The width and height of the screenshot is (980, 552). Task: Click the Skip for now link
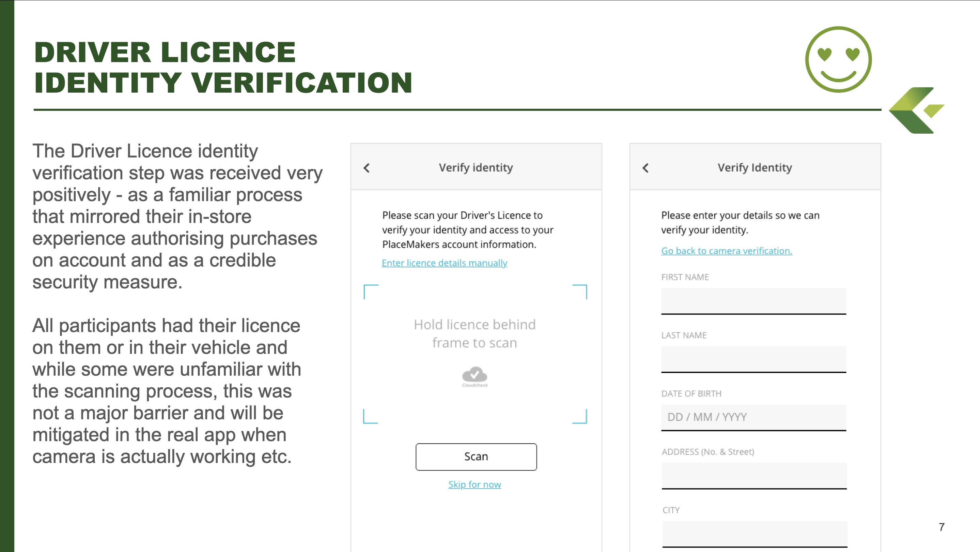point(475,484)
